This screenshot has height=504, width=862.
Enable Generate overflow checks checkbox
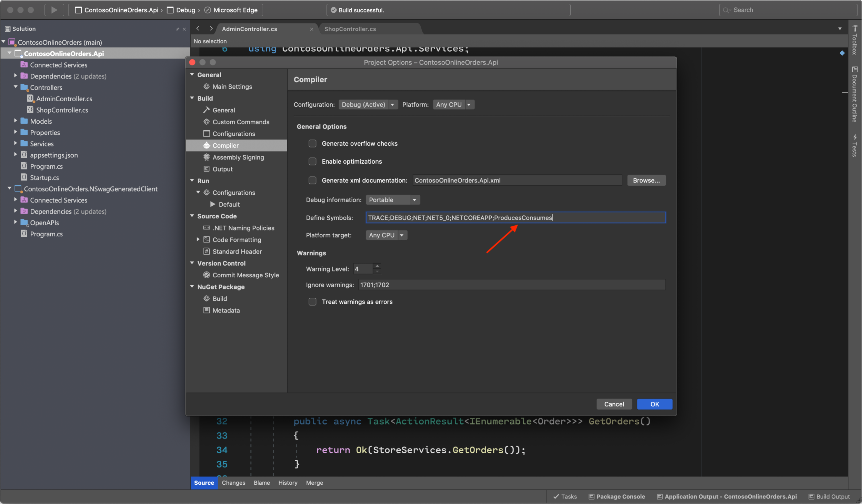(x=312, y=144)
